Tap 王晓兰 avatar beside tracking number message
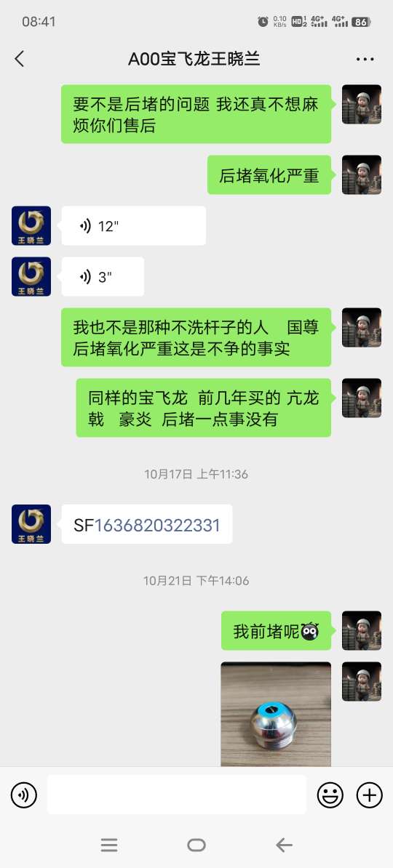The width and height of the screenshot is (393, 868). coord(31,524)
